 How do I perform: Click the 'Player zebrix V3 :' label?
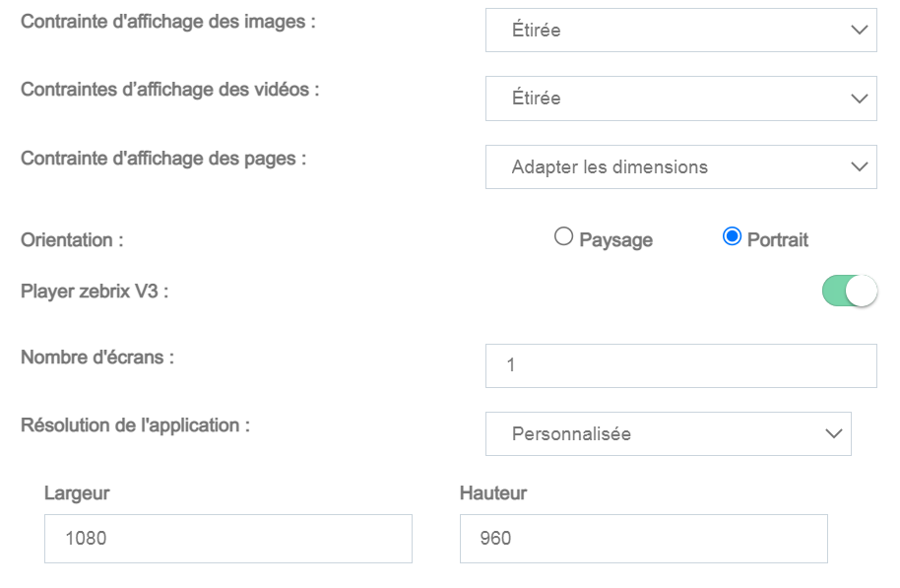tap(95, 292)
